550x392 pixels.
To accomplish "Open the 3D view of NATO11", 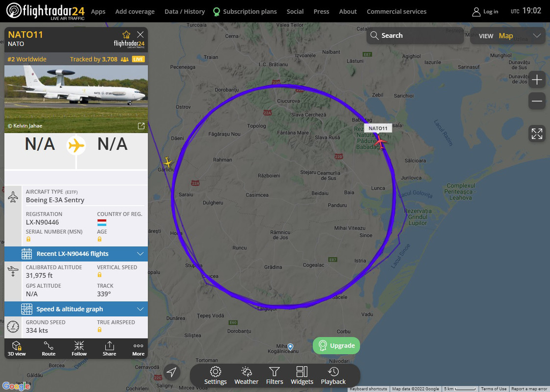I will pos(17,348).
